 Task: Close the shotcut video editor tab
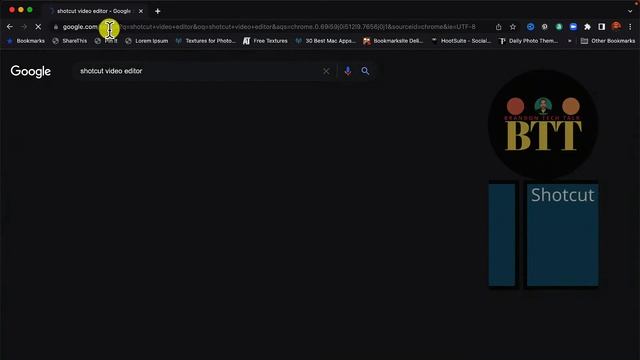(141, 11)
